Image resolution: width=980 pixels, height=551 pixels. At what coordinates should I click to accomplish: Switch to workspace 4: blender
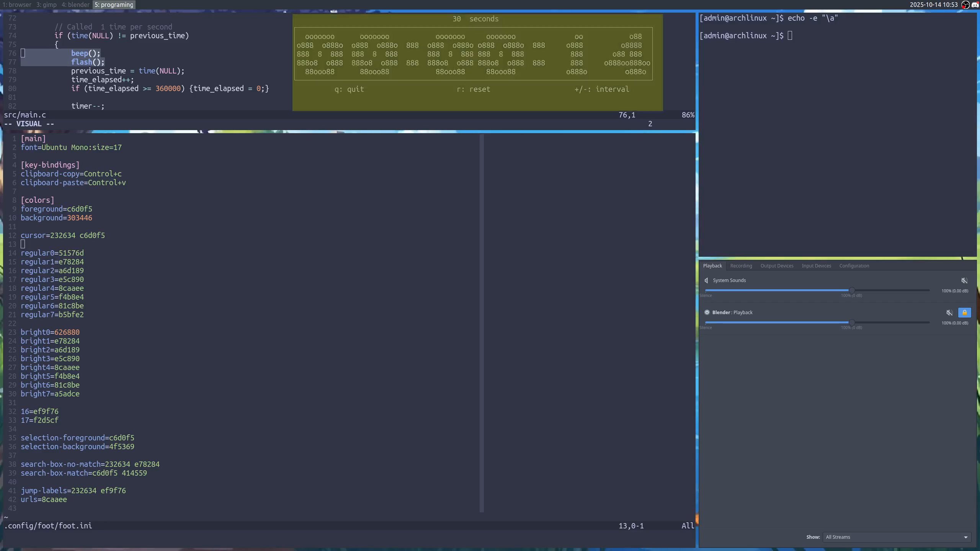click(x=75, y=5)
